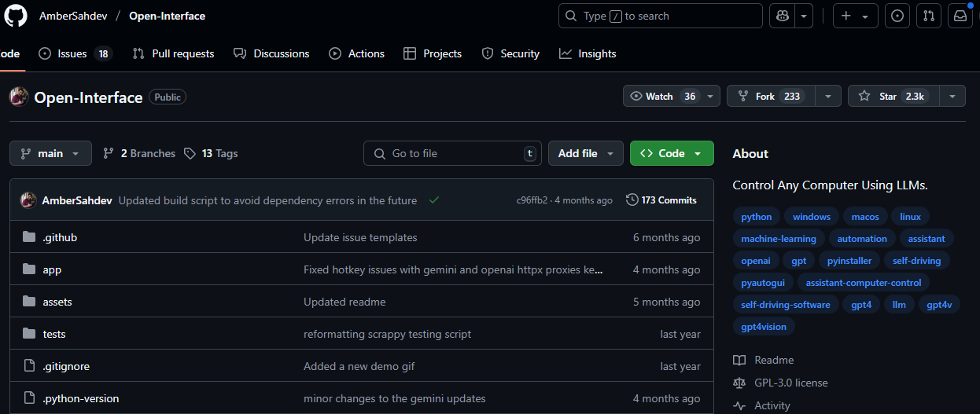The width and height of the screenshot is (980, 414).
Task: Switch to the Projects tab
Action: [x=433, y=53]
